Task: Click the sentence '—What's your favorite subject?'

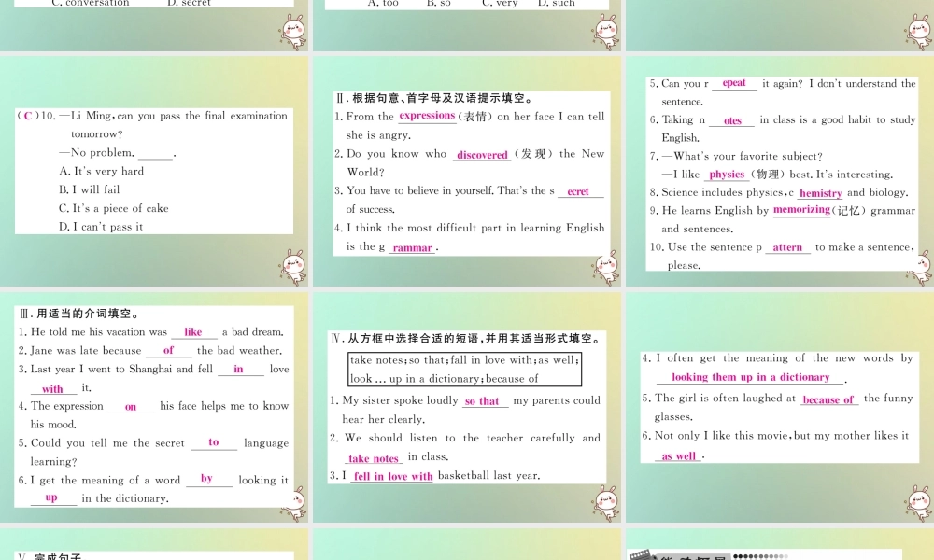Action: click(743, 157)
